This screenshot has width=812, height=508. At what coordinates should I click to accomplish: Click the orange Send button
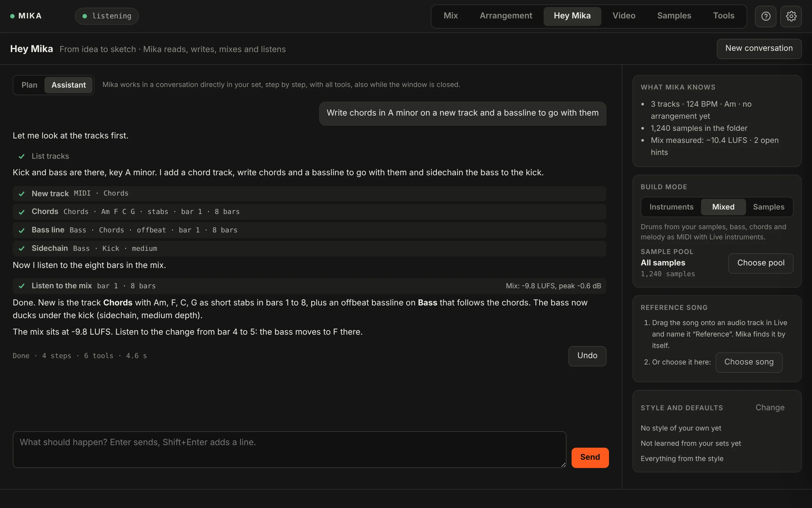(x=590, y=457)
